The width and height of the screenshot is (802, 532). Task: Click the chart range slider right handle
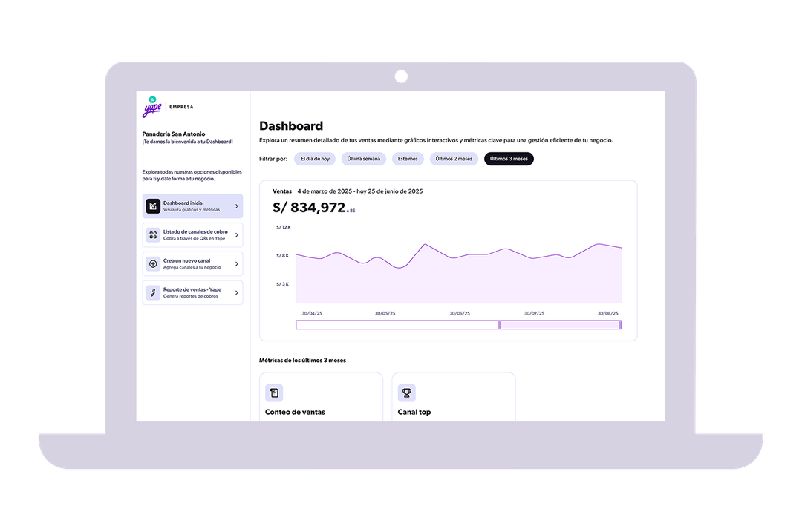coord(620,324)
